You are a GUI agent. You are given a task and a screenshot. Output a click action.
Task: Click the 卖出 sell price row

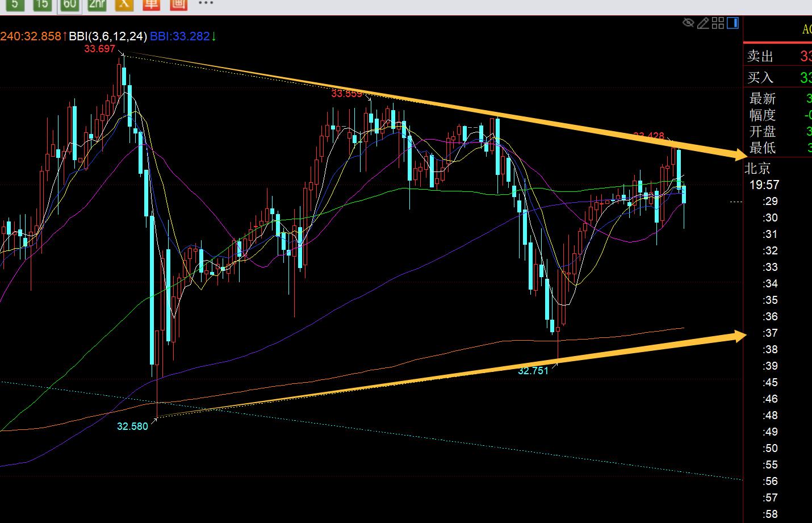click(x=777, y=56)
